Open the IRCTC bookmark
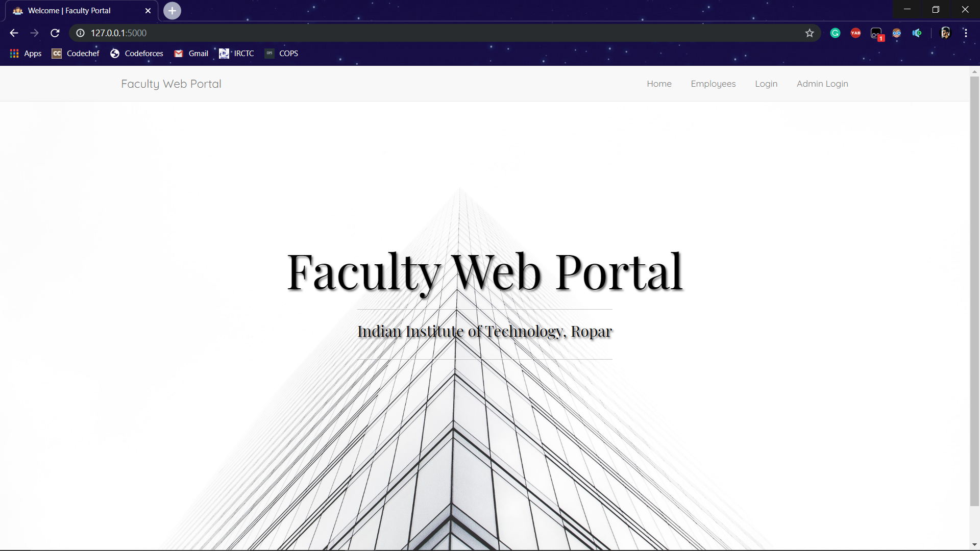 [237, 54]
